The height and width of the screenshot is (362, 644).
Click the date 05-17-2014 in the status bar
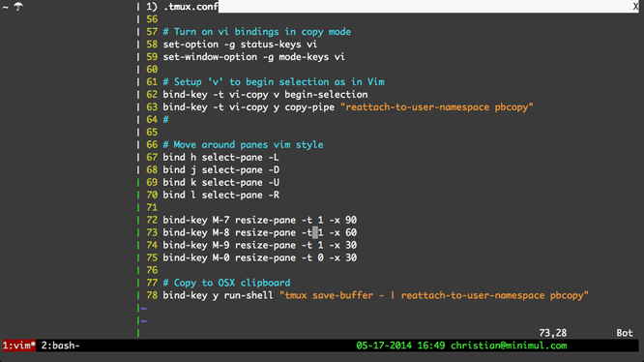pyautogui.click(x=384, y=346)
